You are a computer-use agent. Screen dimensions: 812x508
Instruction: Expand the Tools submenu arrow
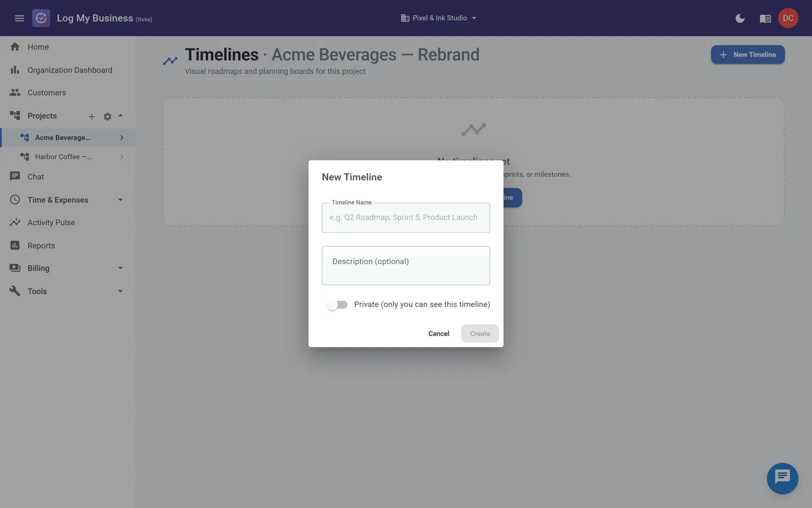tap(120, 291)
